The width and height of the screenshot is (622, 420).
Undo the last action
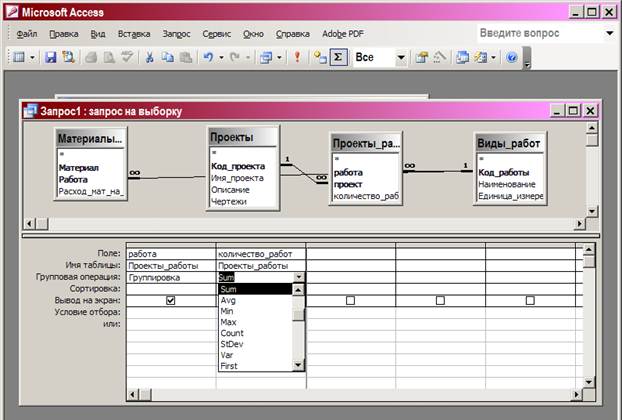click(208, 58)
